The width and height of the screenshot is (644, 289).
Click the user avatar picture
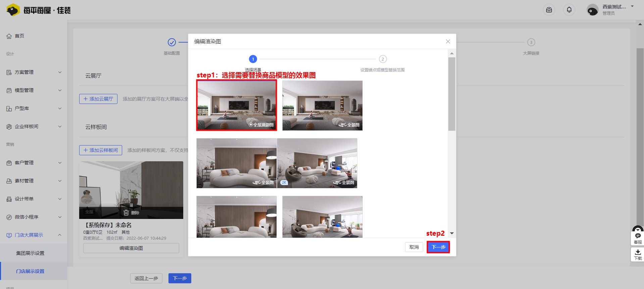tap(592, 10)
